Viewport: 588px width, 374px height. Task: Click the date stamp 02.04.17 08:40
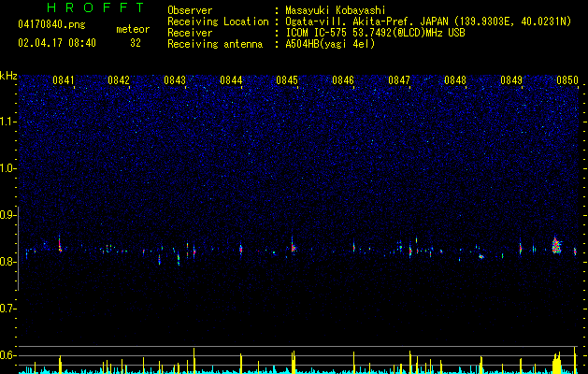(x=57, y=43)
